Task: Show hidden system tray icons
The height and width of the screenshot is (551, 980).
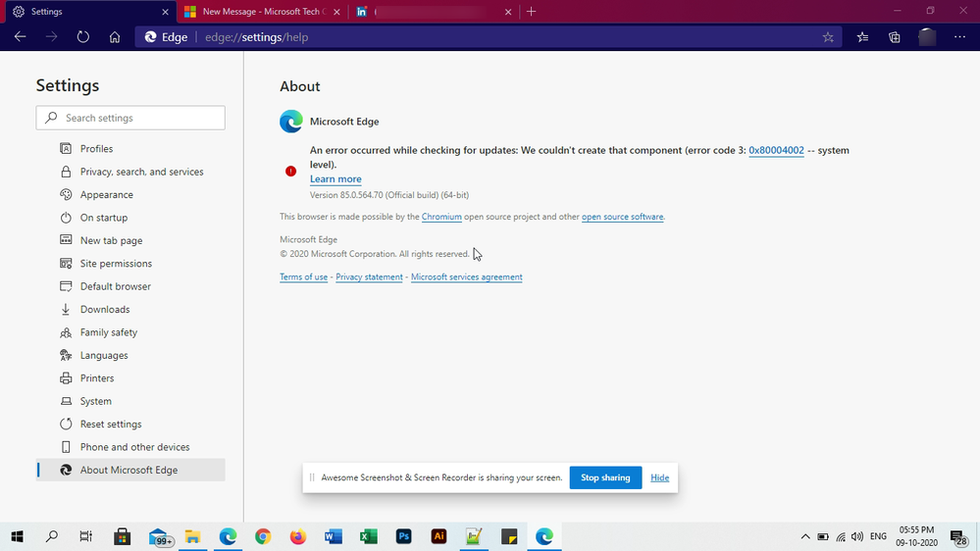Action: [805, 536]
